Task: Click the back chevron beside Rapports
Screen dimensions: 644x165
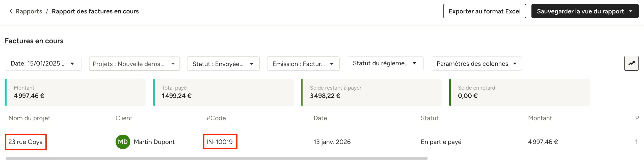Action: 11,11
